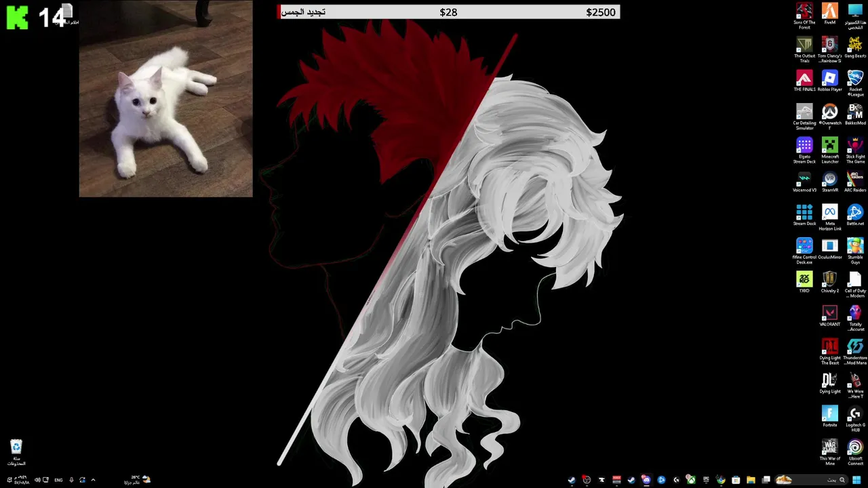This screenshot has width=868, height=488.
Task: Open the volume tray icon
Action: (37, 480)
